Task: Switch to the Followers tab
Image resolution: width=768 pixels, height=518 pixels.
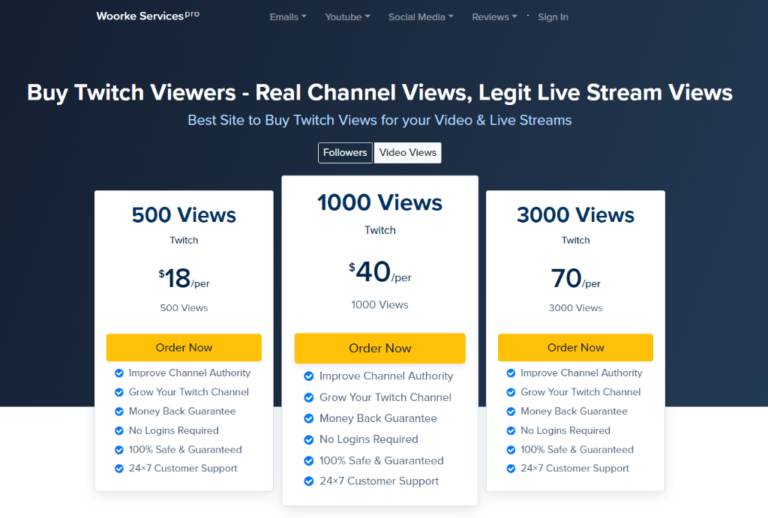Action: (345, 153)
